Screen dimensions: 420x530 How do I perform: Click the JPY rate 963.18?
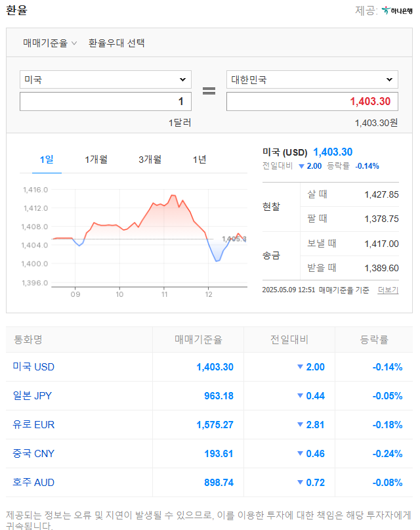coord(219,395)
